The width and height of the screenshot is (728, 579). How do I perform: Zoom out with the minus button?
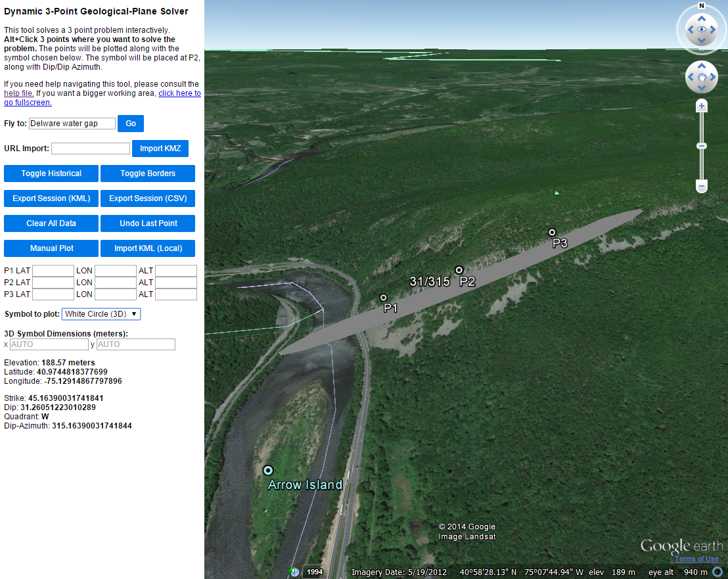[702, 187]
